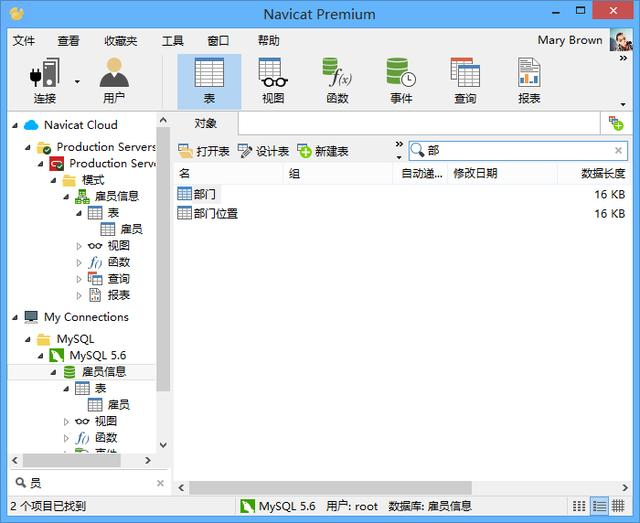The image size is (640, 523).
Task: Click 新建表 new table button
Action: 323,151
